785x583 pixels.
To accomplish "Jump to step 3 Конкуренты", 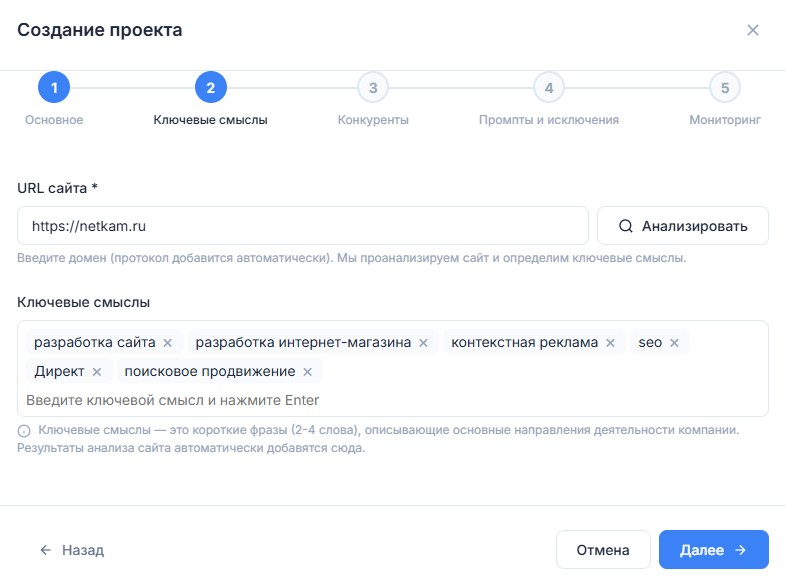I will (373, 88).
